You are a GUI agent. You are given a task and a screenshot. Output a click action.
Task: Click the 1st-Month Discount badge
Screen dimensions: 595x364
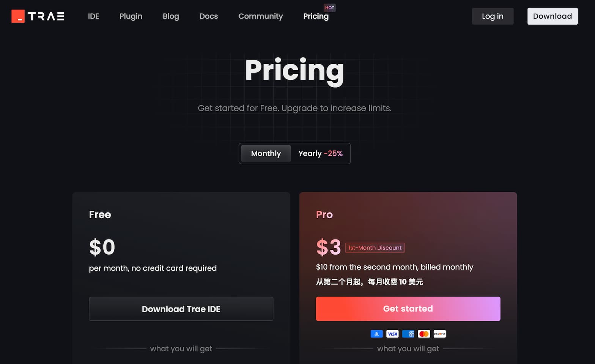coord(375,247)
